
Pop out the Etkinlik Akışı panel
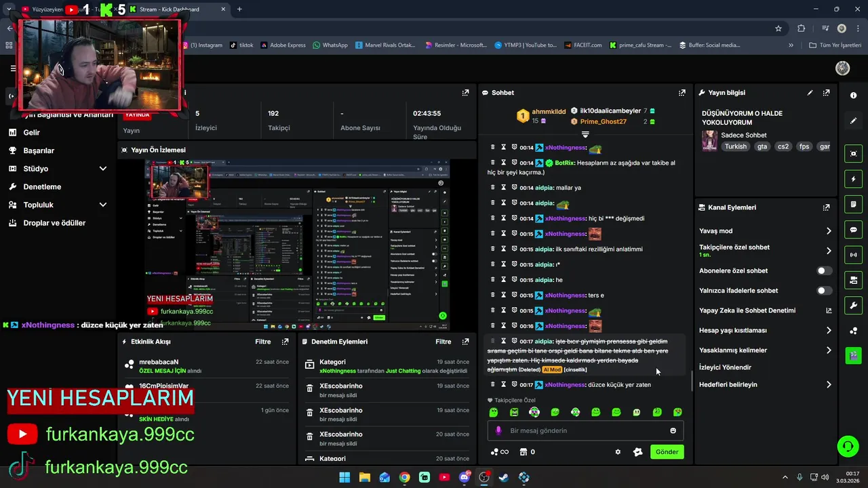click(x=285, y=342)
